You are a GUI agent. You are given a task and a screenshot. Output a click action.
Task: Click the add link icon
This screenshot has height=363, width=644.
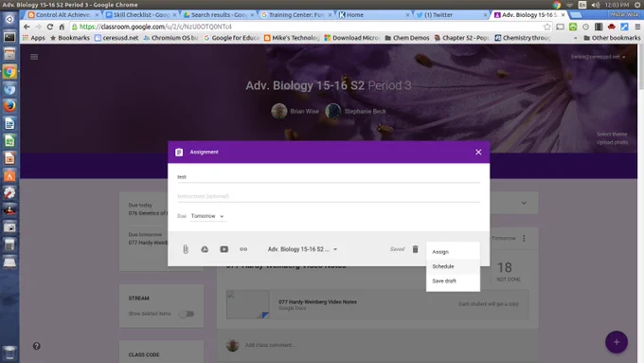coord(243,249)
